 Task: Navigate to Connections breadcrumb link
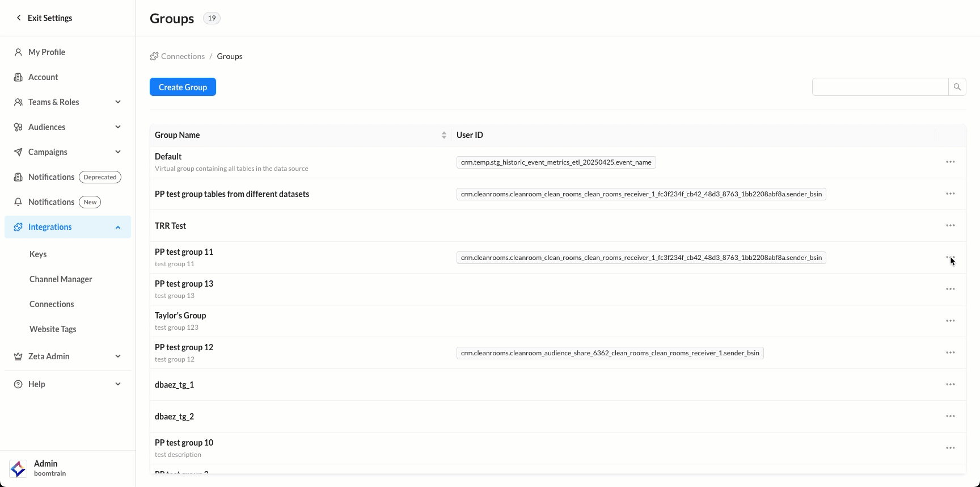click(182, 56)
